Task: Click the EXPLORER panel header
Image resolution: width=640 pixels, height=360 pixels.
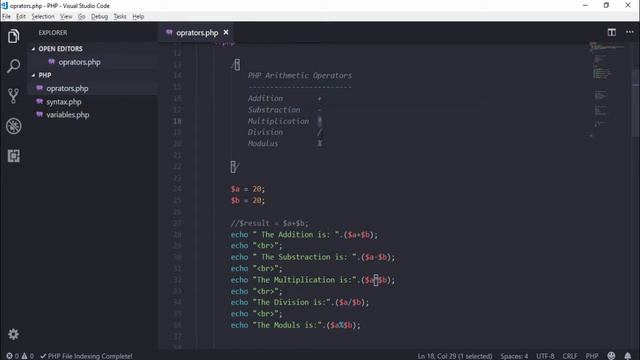Action: [53, 33]
